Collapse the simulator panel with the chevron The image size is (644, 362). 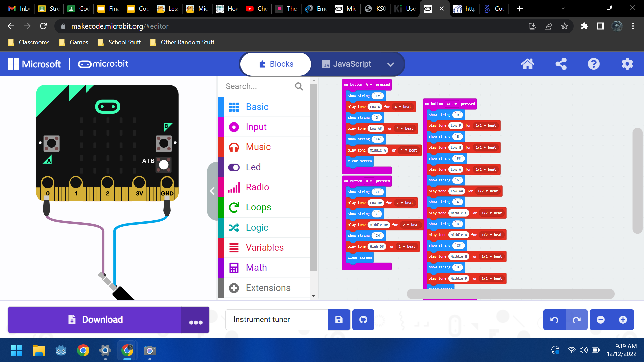(x=212, y=191)
